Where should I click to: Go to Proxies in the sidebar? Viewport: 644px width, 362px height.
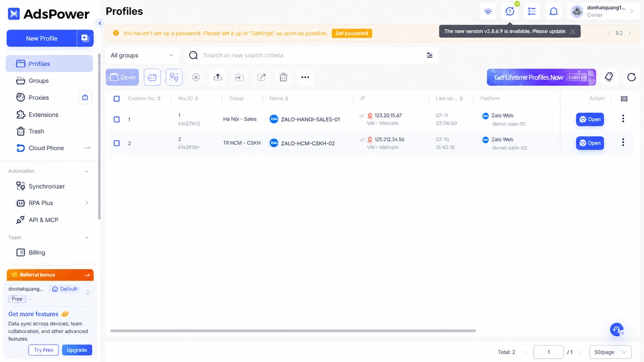pyautogui.click(x=39, y=98)
